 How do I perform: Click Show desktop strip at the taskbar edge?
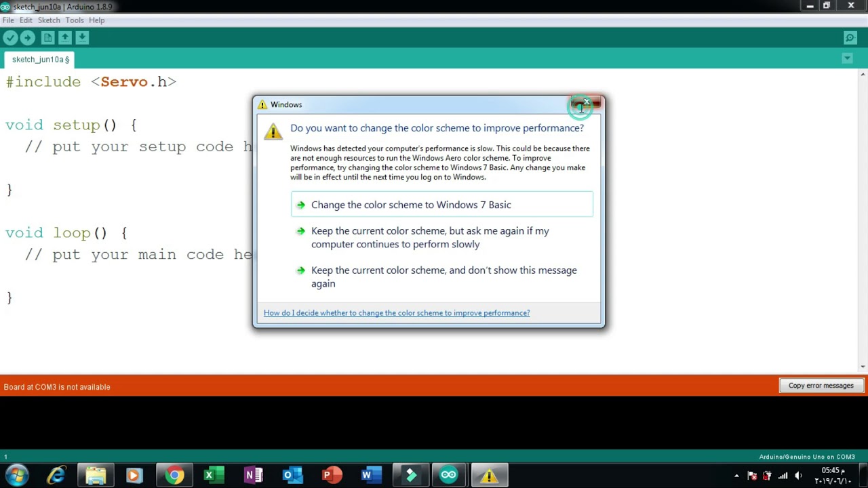863,475
